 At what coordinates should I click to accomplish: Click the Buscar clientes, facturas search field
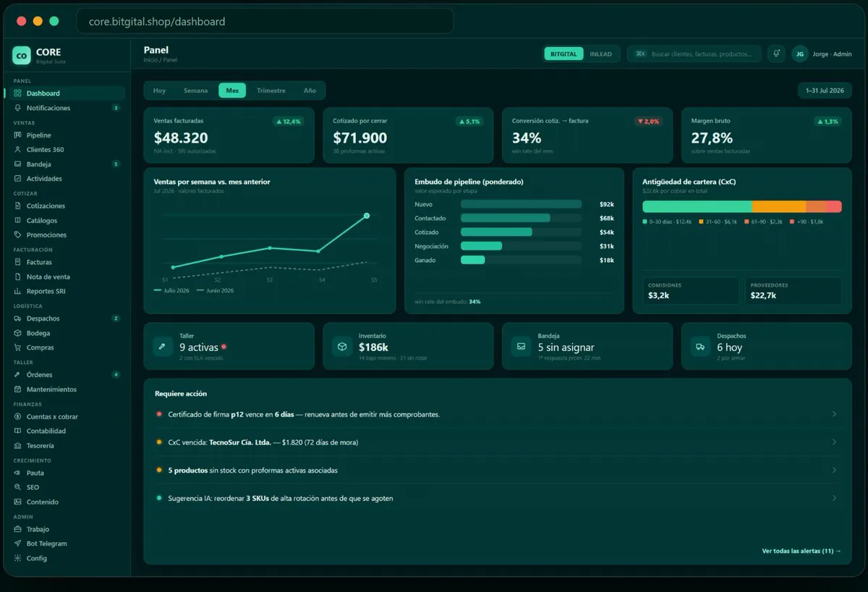click(x=694, y=54)
